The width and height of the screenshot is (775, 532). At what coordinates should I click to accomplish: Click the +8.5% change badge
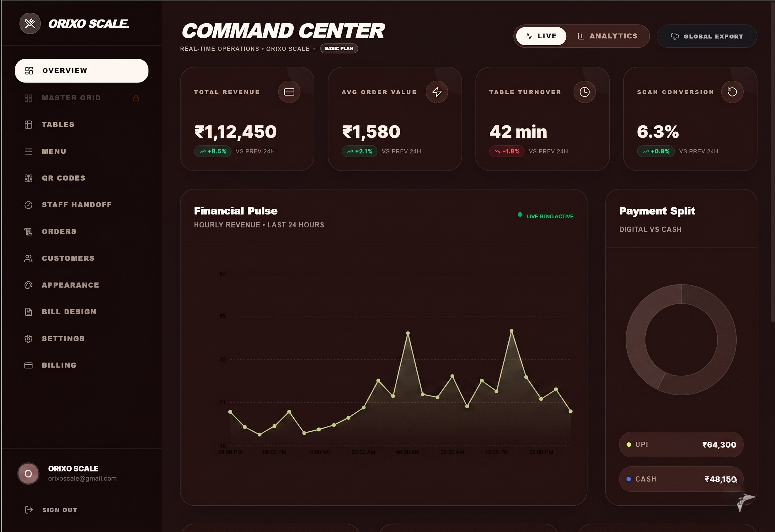[213, 151]
